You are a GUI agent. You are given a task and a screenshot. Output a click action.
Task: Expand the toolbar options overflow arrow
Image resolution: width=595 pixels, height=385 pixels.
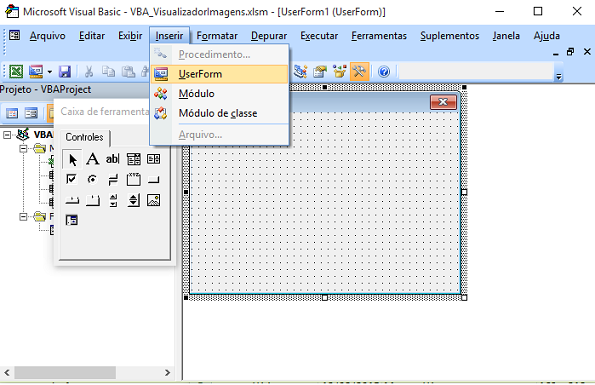tap(559, 76)
